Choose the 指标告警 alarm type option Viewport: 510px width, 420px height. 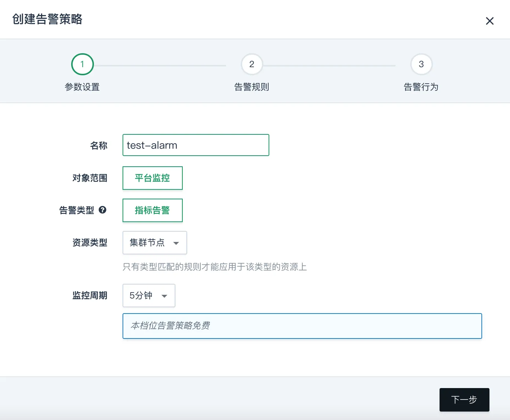coord(153,210)
